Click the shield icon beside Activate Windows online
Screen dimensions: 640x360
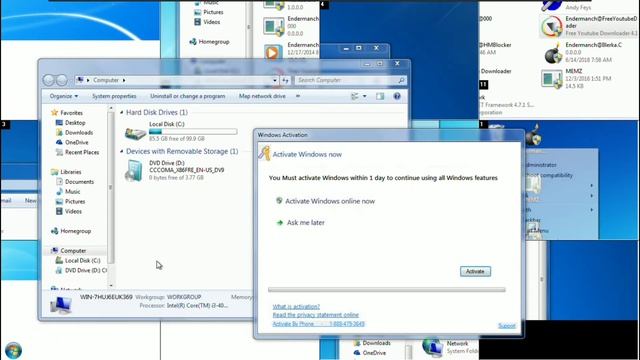point(279,200)
